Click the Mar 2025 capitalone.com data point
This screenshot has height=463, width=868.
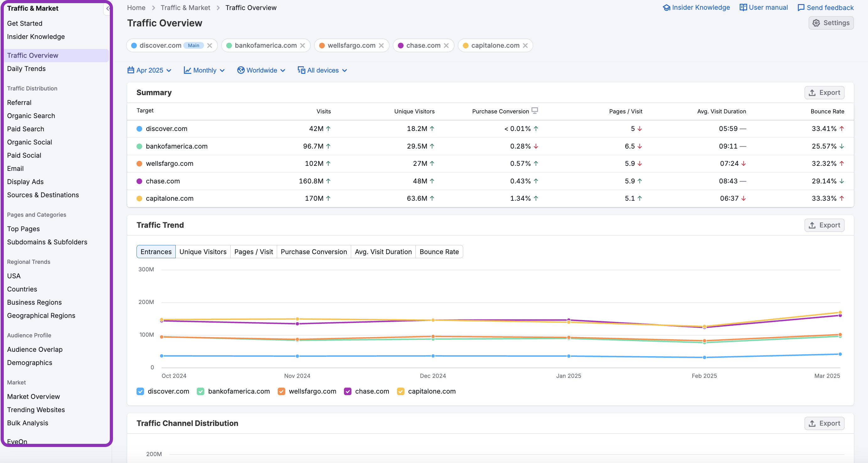coord(840,312)
